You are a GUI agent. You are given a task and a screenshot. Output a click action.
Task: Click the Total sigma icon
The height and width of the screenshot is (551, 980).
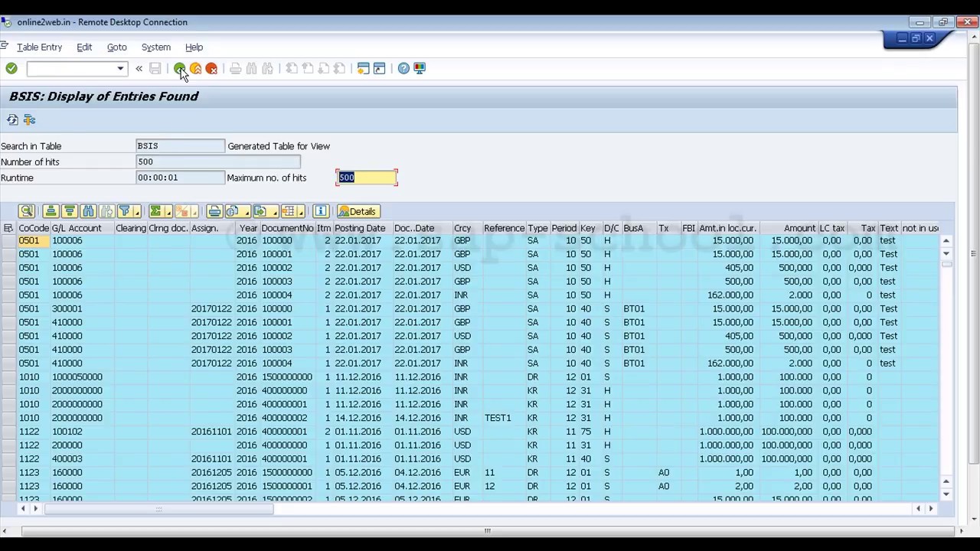[x=155, y=211]
